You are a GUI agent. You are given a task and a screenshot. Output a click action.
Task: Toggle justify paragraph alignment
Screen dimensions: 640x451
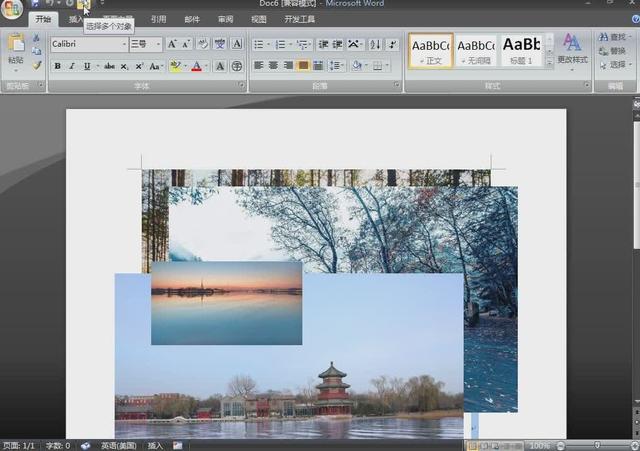click(x=303, y=66)
